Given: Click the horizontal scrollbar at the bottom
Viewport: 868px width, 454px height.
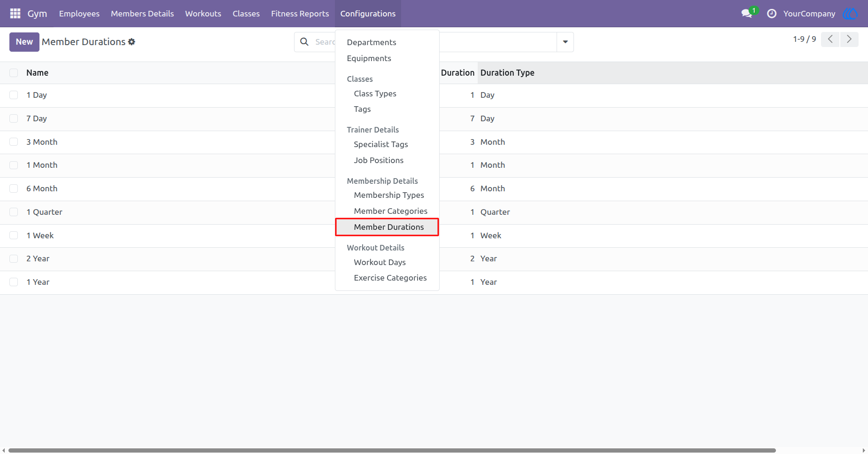Looking at the screenshot, I should coord(392,450).
